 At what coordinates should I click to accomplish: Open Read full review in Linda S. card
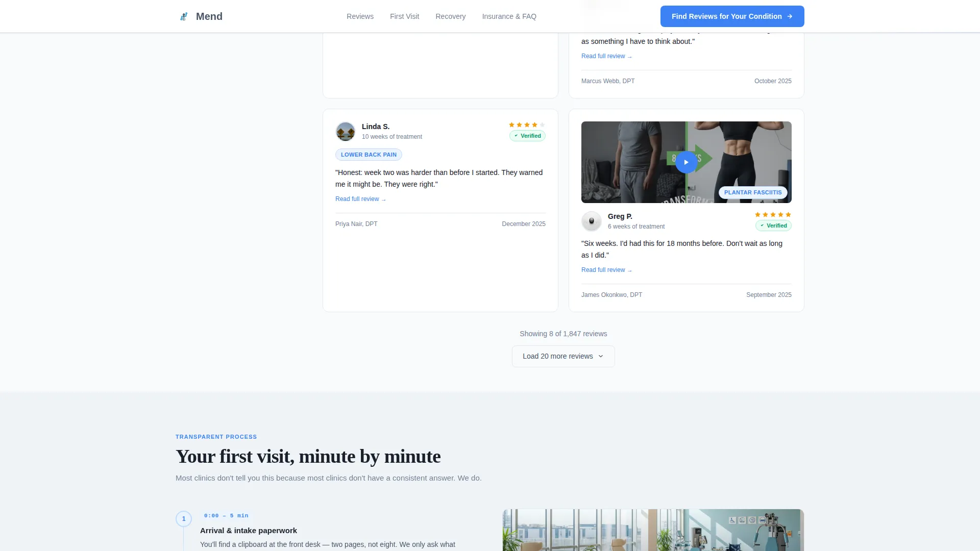pyautogui.click(x=360, y=199)
